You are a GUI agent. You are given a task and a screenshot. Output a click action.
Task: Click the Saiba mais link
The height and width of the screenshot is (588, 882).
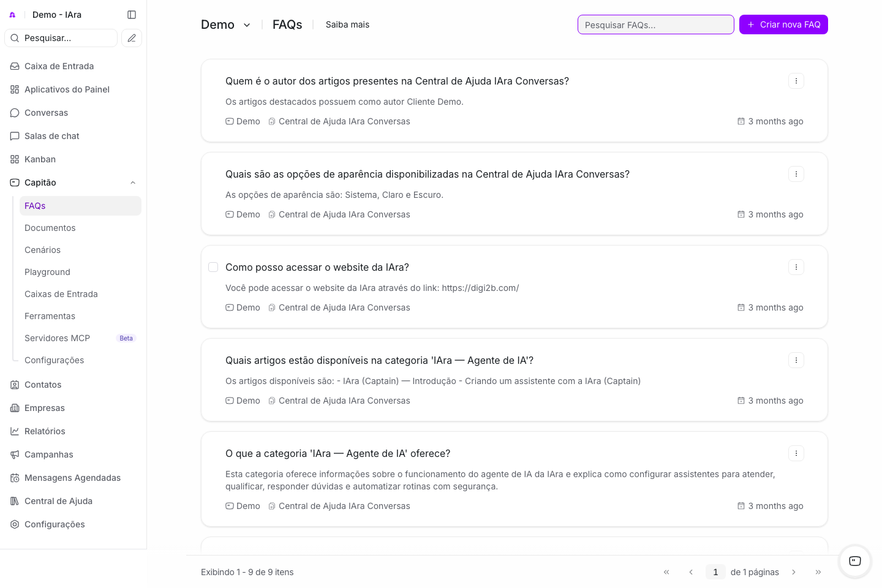(347, 24)
